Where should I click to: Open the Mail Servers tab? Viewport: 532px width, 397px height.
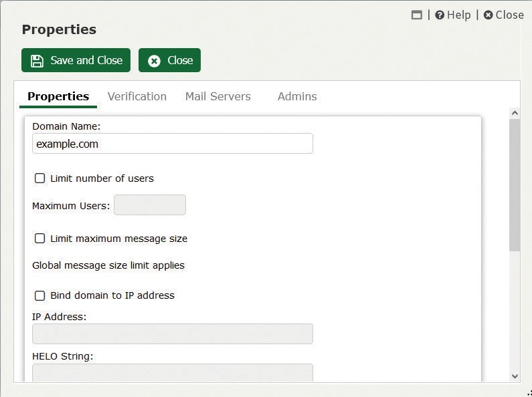tap(218, 96)
